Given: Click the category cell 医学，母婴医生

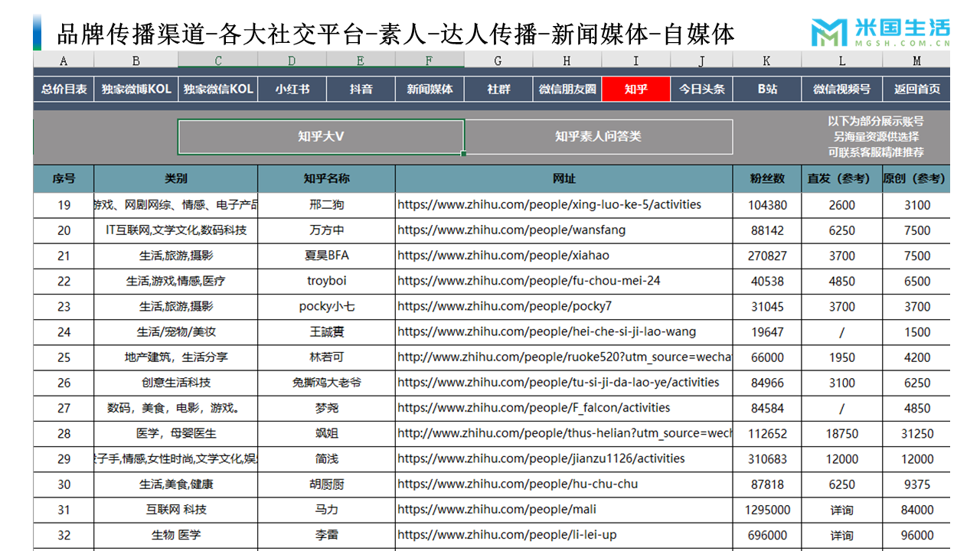Looking at the screenshot, I should [176, 434].
